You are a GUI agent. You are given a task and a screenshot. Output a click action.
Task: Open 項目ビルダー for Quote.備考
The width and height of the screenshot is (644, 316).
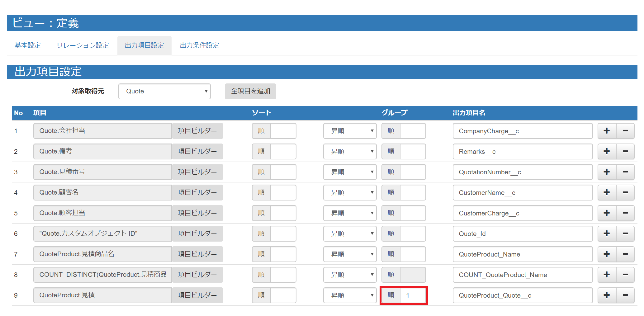197,151
